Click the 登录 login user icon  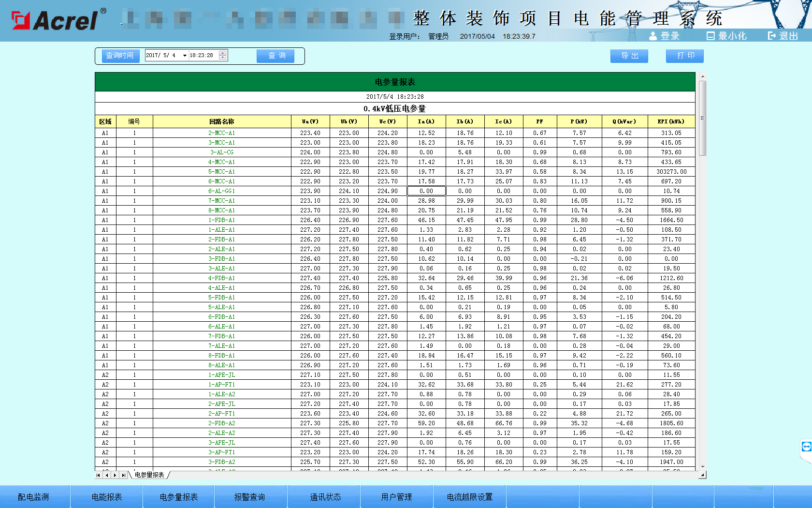(x=653, y=36)
